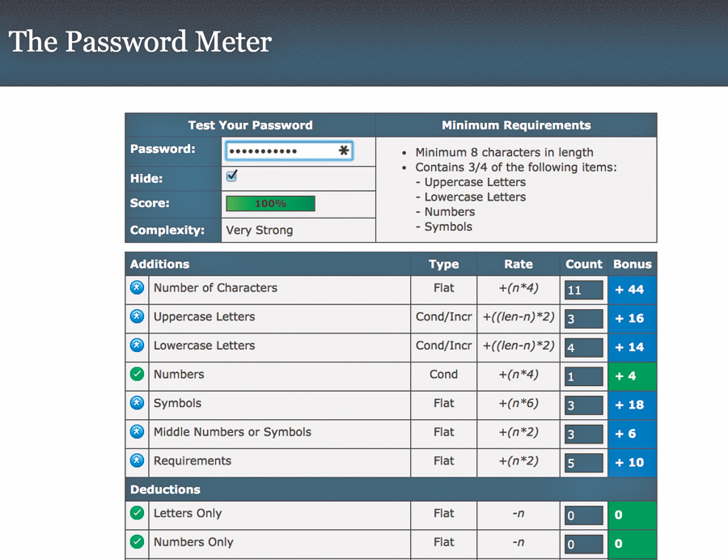Click the Deductions section header

(x=165, y=490)
